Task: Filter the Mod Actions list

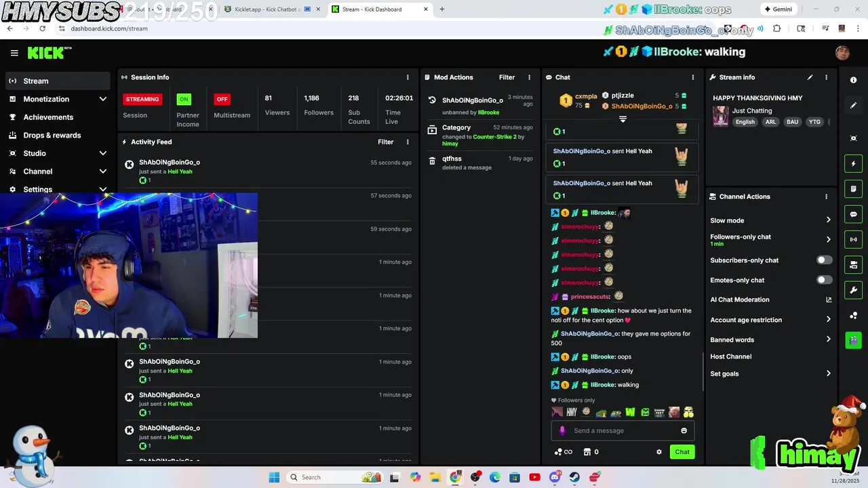Action: click(x=507, y=77)
